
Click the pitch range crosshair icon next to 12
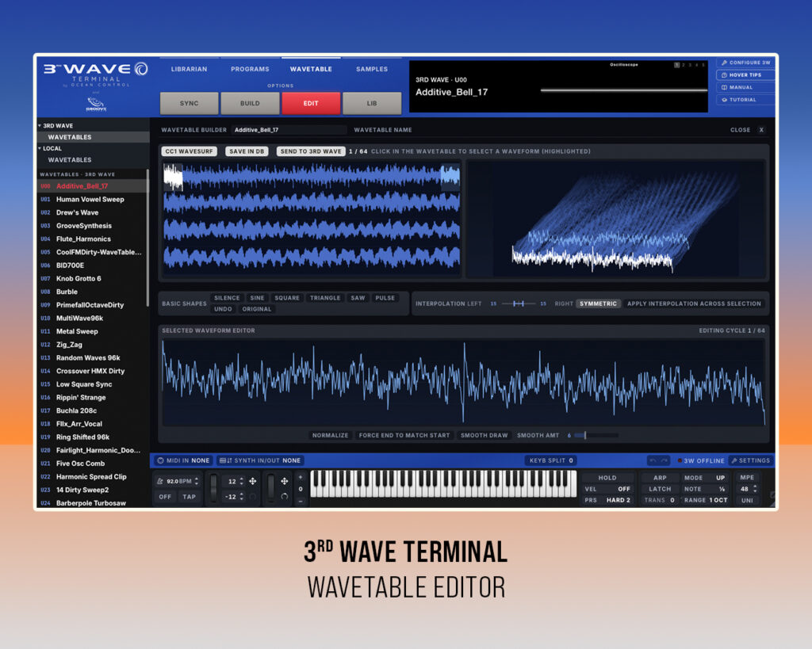click(x=253, y=481)
